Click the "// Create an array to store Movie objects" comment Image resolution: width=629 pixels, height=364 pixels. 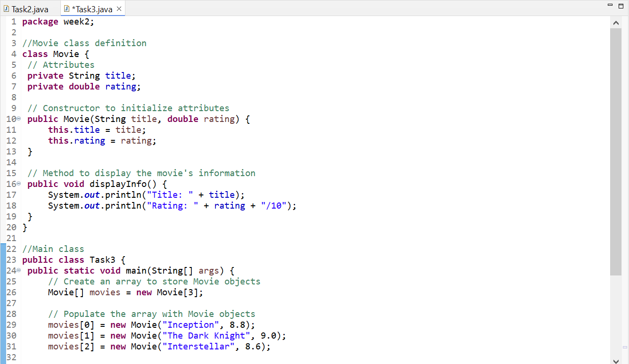click(154, 282)
